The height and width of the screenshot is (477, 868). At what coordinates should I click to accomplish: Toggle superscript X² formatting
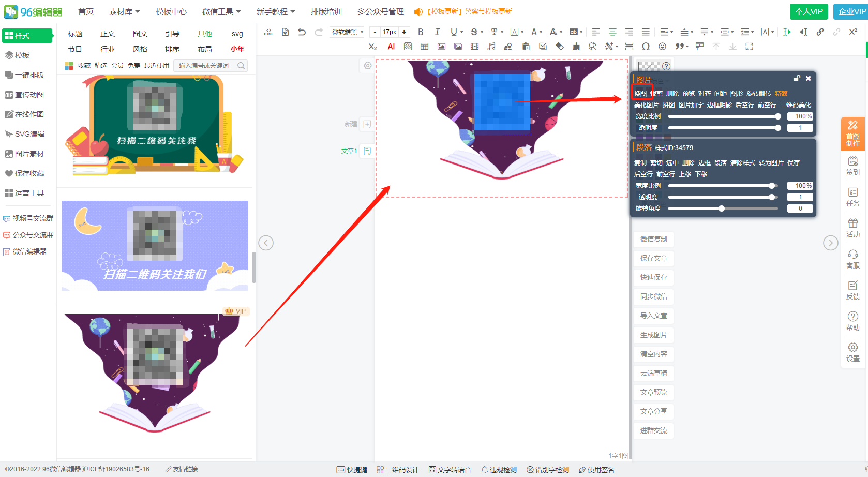(854, 32)
